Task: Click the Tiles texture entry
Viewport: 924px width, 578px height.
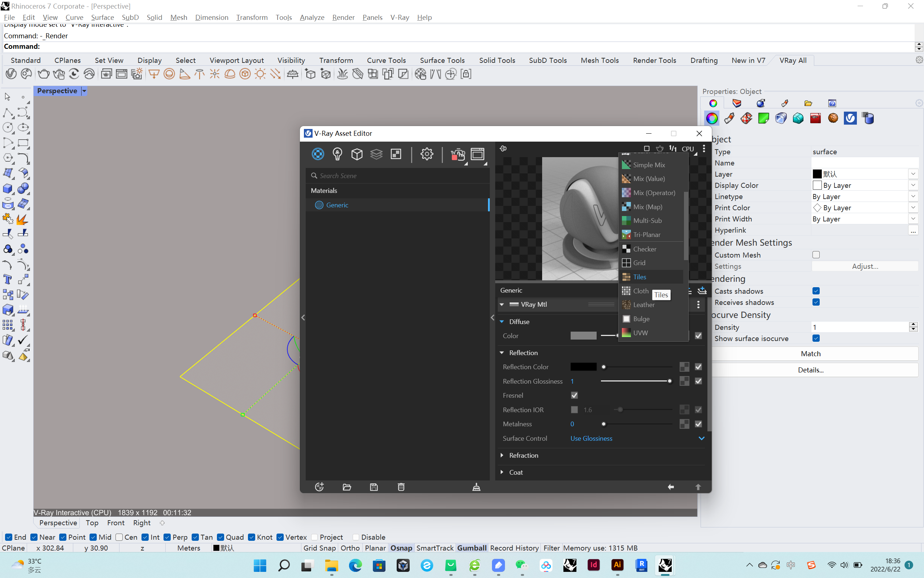Action: [651, 277]
